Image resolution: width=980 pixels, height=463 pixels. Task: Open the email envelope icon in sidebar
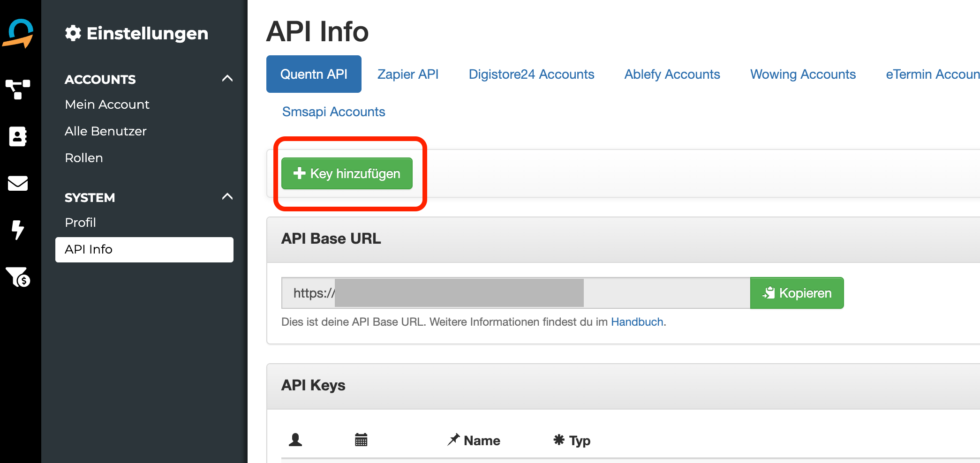coord(18,183)
